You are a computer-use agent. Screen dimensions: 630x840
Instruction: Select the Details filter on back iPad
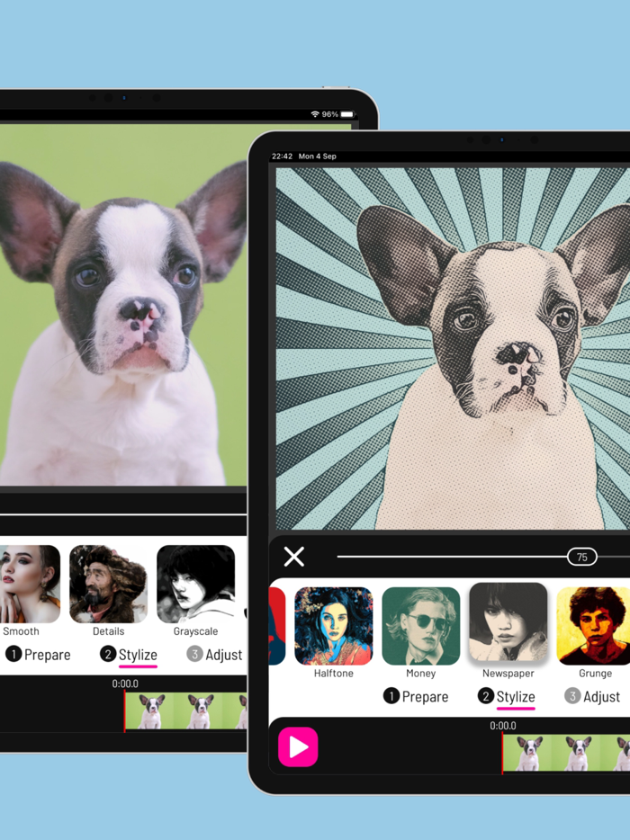pyautogui.click(x=108, y=584)
